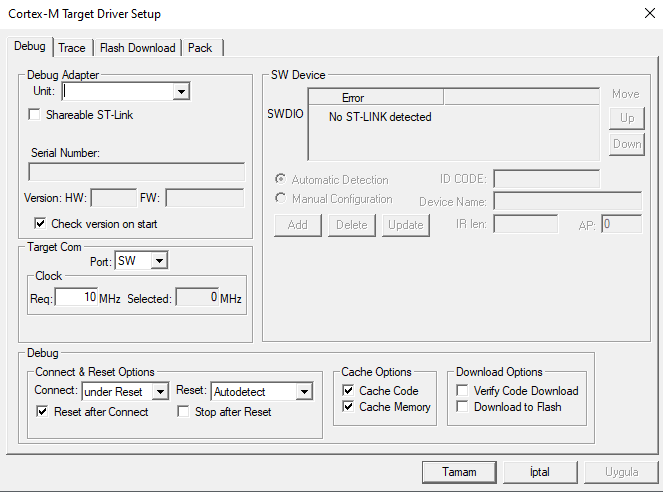Image resolution: width=663 pixels, height=492 pixels.
Task: Enable Download to Flash checkbox
Action: click(x=462, y=407)
